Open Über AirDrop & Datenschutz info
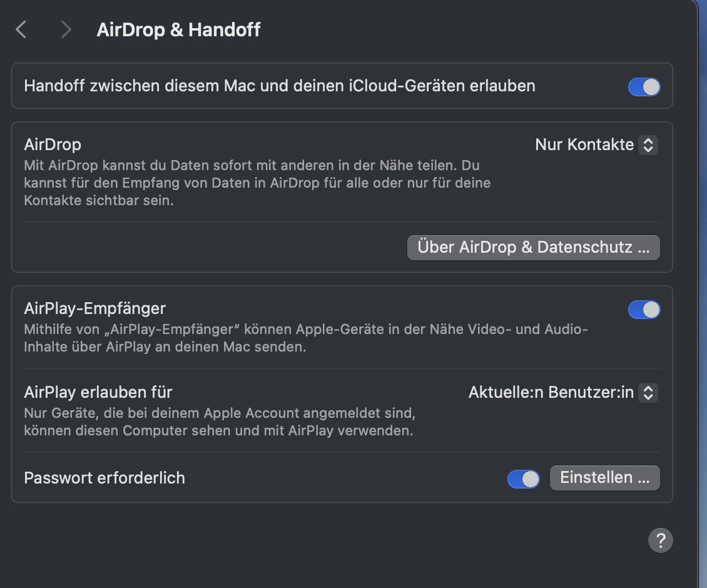Image resolution: width=707 pixels, height=588 pixels. pos(533,247)
